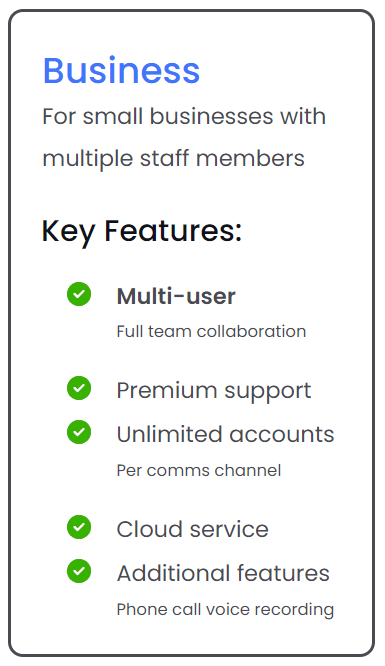Image resolution: width=385 pixels, height=666 pixels.
Task: Click the word 'support' in Premium support
Action: tap(268, 392)
